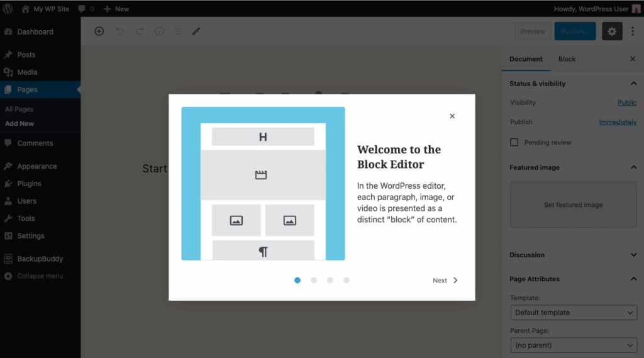Click the user avatar in admin bar

(x=636, y=9)
